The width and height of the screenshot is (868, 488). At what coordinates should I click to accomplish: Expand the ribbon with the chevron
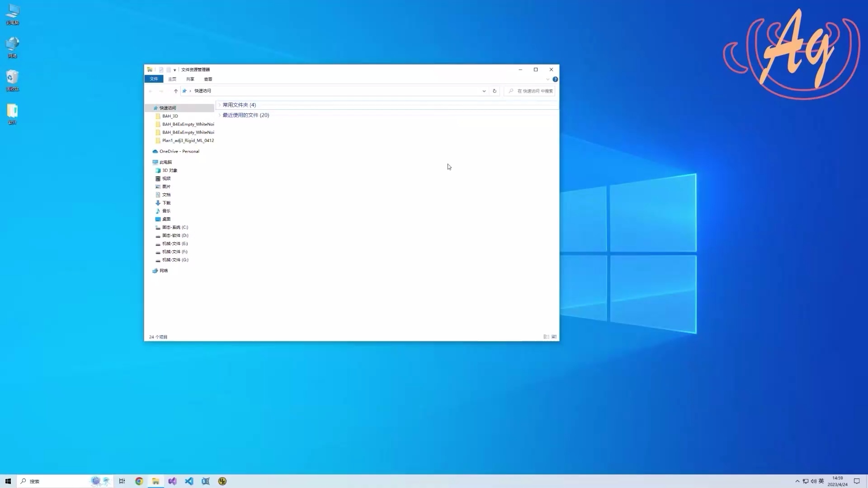[547, 79]
